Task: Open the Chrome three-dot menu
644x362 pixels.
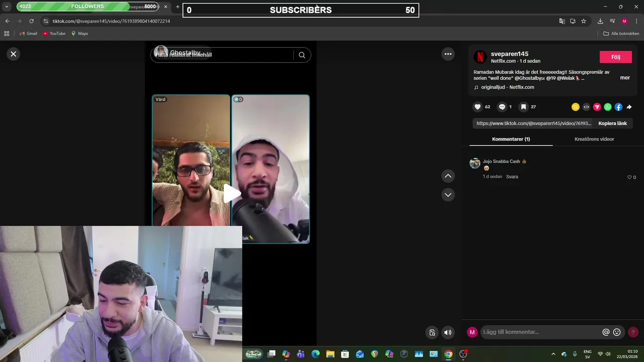Action: [x=635, y=21]
